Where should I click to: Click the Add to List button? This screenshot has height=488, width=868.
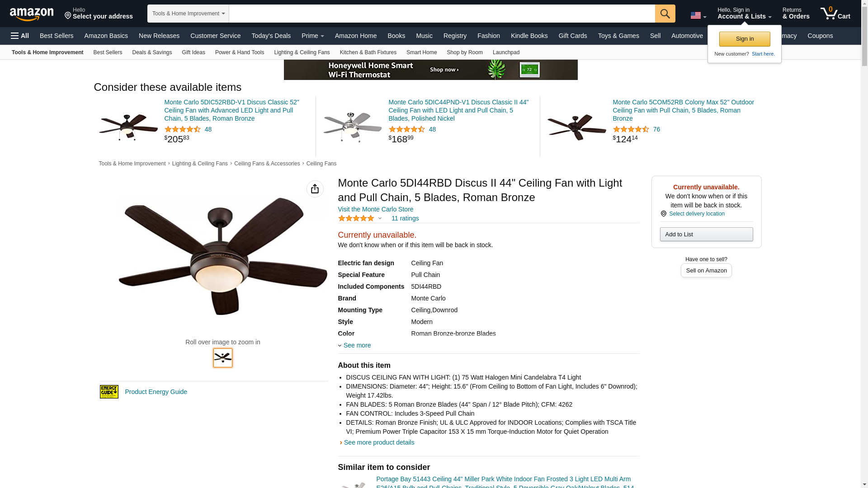706,234
